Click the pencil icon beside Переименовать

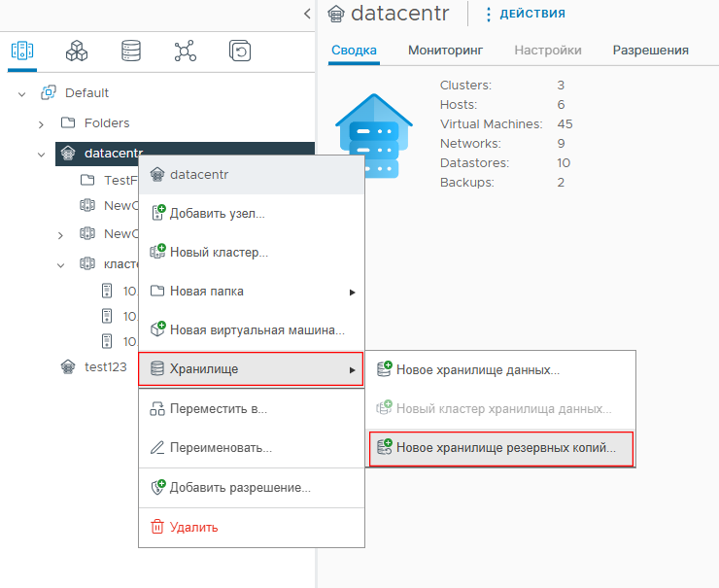157,447
